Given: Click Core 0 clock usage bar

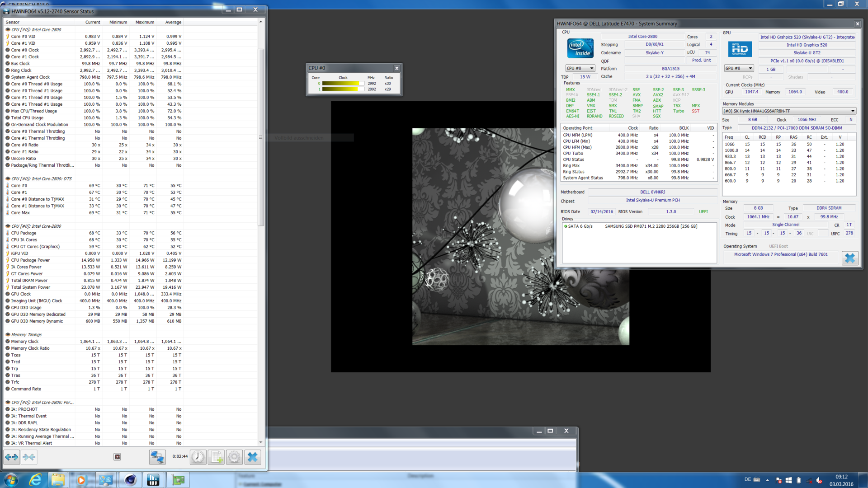Looking at the screenshot, I should click(x=343, y=84).
